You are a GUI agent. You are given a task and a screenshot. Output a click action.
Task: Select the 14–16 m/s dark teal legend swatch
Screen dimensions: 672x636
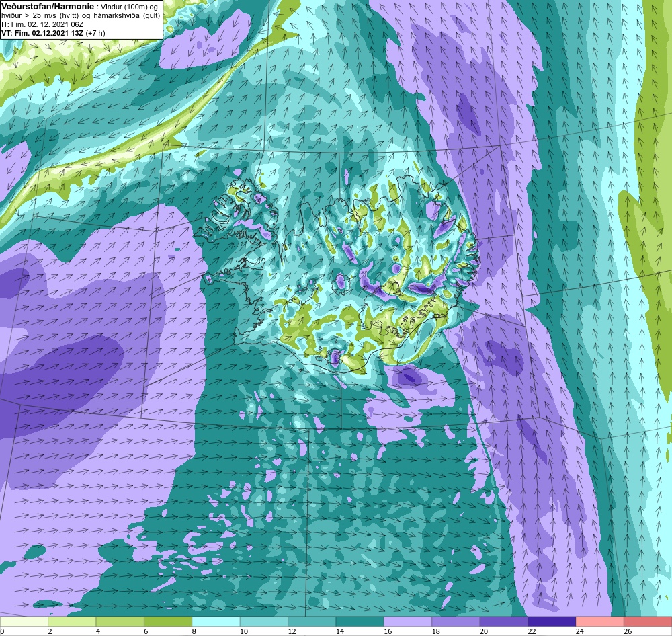[360, 621]
